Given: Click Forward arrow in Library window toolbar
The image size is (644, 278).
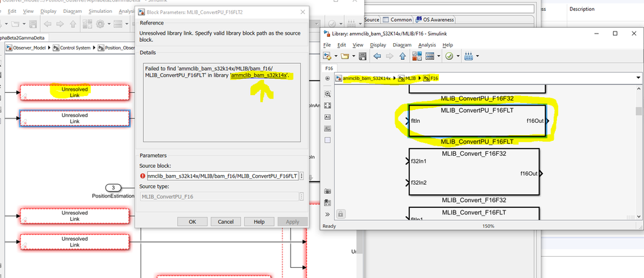Looking at the screenshot, I should (x=390, y=56).
